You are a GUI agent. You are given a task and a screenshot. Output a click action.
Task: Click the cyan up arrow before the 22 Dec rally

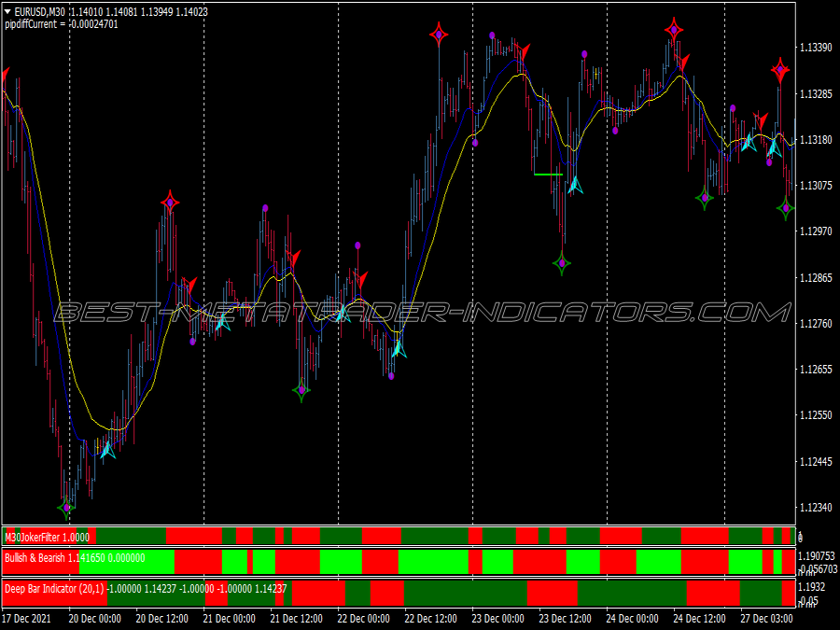pos(399,349)
